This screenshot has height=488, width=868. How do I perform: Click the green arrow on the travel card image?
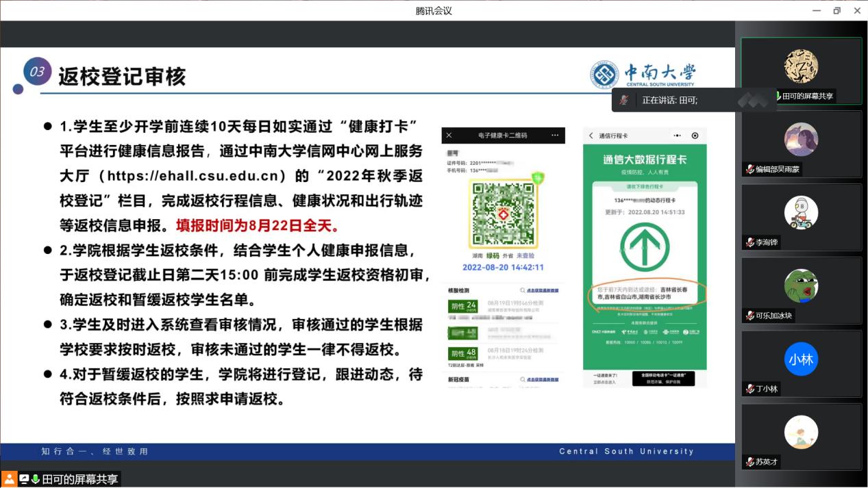coord(645,246)
